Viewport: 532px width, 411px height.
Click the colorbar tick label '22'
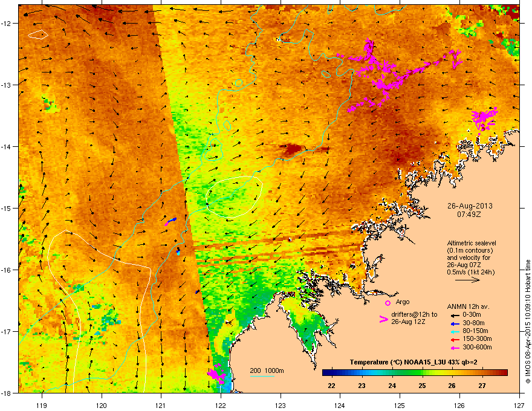331,386
